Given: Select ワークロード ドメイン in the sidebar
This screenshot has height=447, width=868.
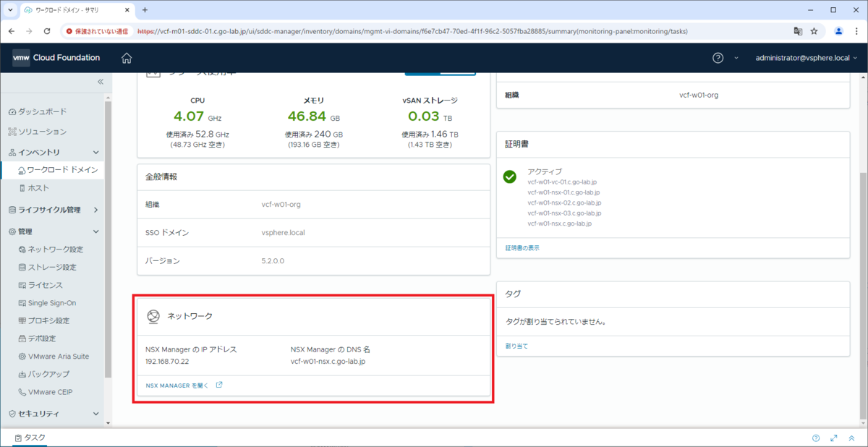Looking at the screenshot, I should [x=61, y=169].
